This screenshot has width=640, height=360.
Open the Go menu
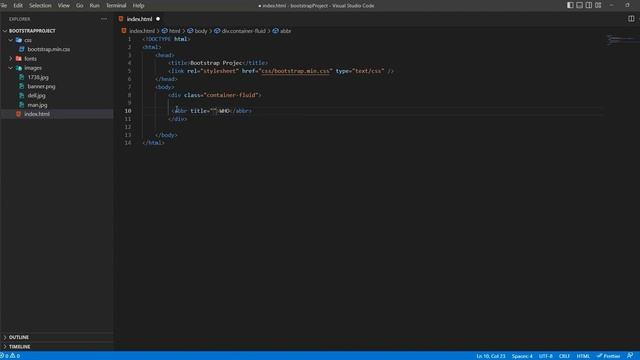80,6
